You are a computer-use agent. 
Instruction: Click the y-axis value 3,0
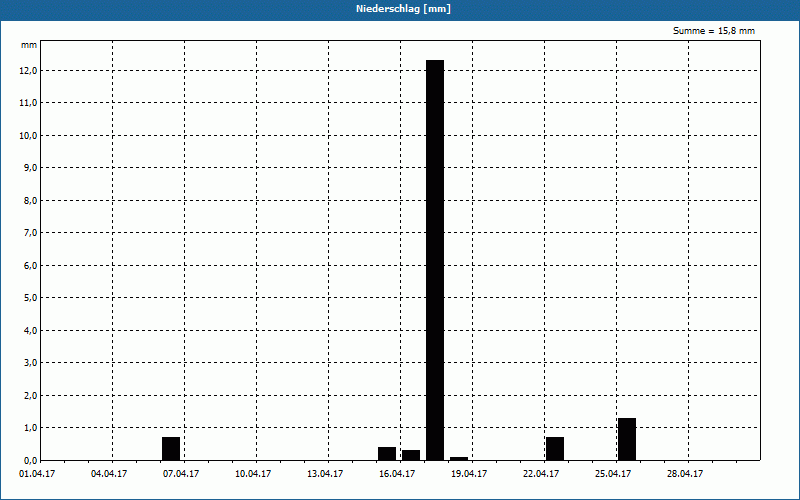click(x=30, y=363)
